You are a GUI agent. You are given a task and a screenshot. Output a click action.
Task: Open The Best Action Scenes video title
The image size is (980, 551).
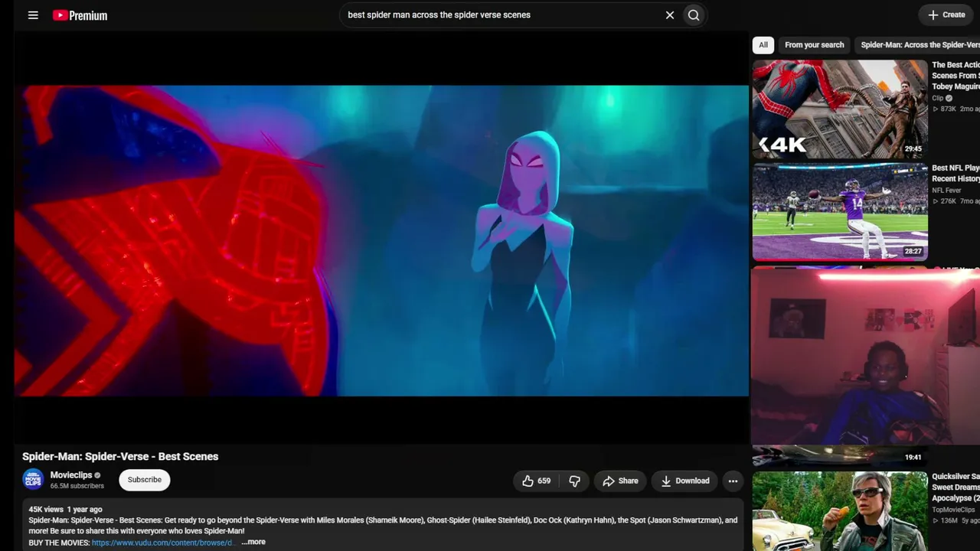click(955, 76)
